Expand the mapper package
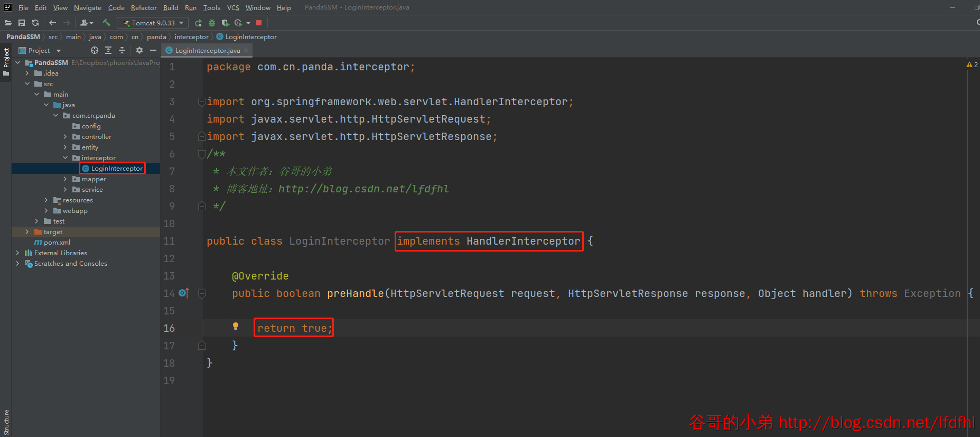Viewport: 980px width, 437px height. tap(66, 179)
